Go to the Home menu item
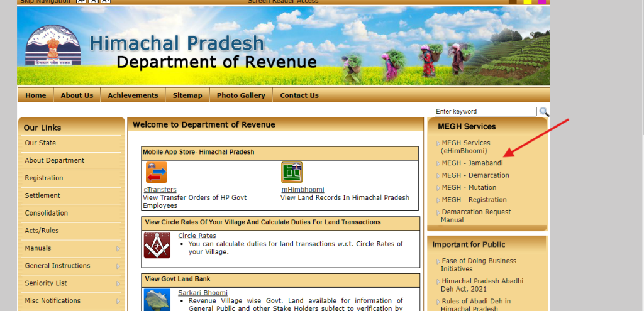This screenshot has height=311, width=644. tap(36, 95)
